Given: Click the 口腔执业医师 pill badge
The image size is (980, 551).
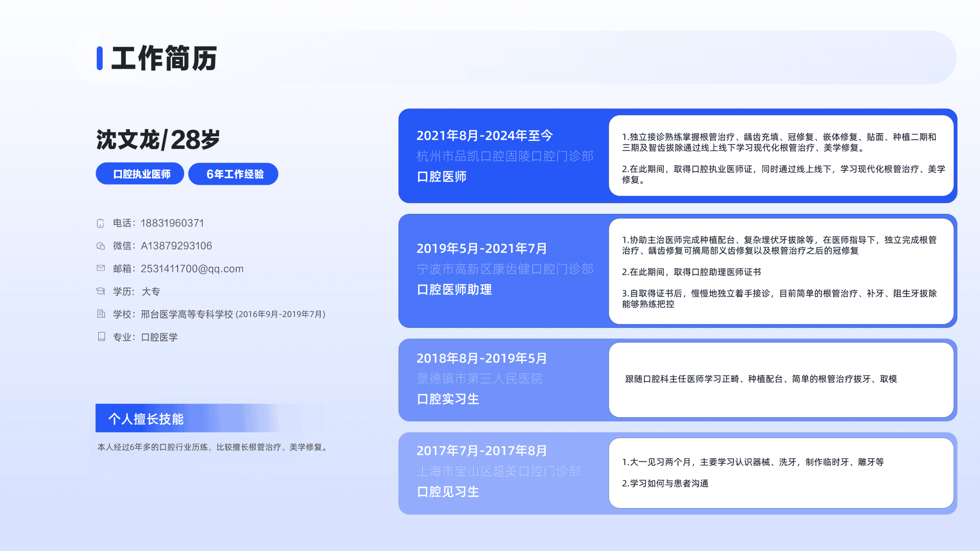Looking at the screenshot, I should click(140, 174).
